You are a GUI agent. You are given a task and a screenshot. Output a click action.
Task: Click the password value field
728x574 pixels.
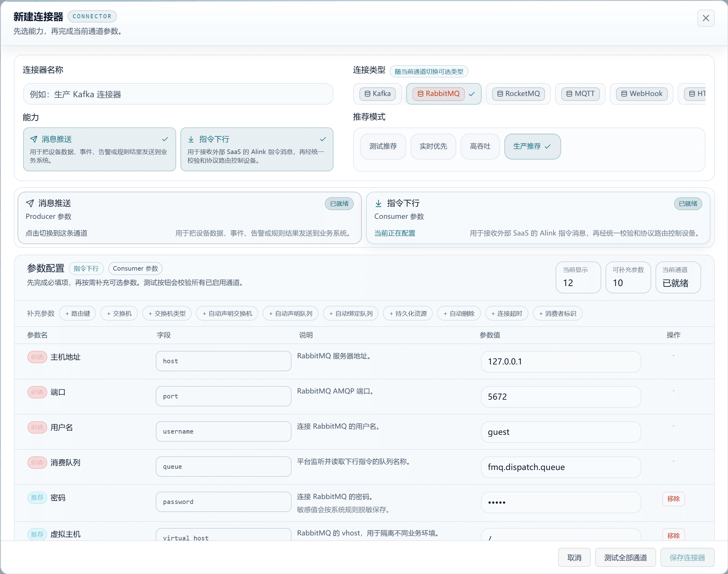tap(561, 502)
